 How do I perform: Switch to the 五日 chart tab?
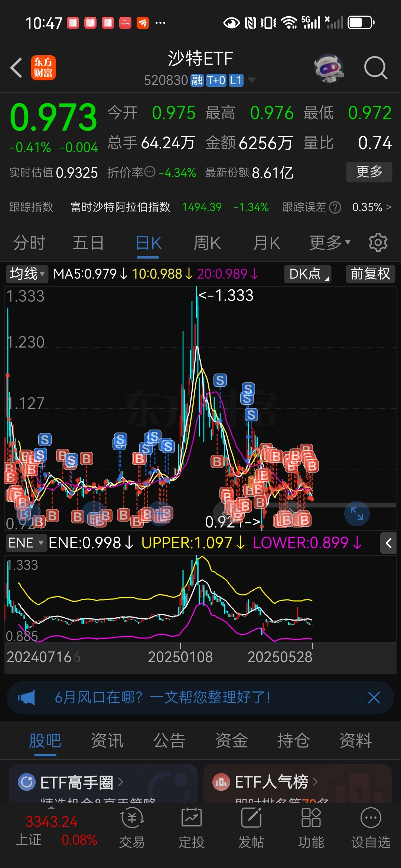[88, 243]
